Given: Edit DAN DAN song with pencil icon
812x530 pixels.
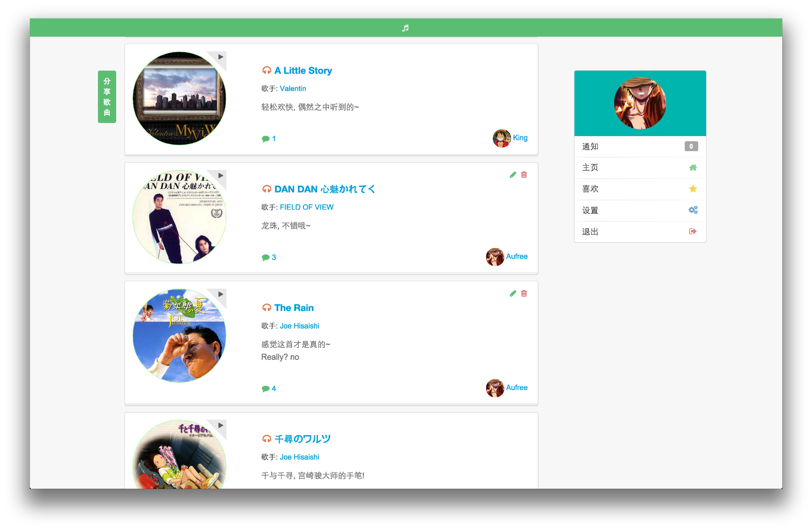Looking at the screenshot, I should tap(513, 175).
